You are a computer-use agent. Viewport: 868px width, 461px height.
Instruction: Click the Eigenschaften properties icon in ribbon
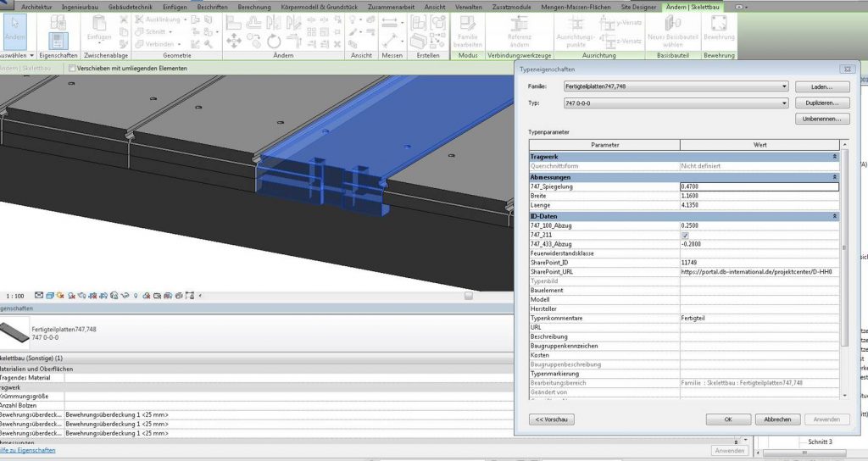pos(58,40)
